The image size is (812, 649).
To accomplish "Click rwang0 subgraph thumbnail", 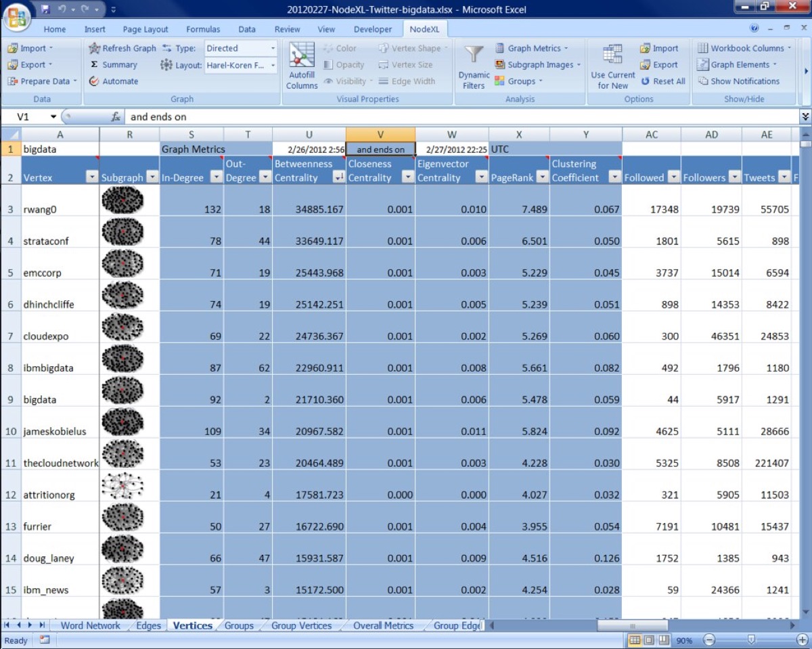I will (122, 200).
